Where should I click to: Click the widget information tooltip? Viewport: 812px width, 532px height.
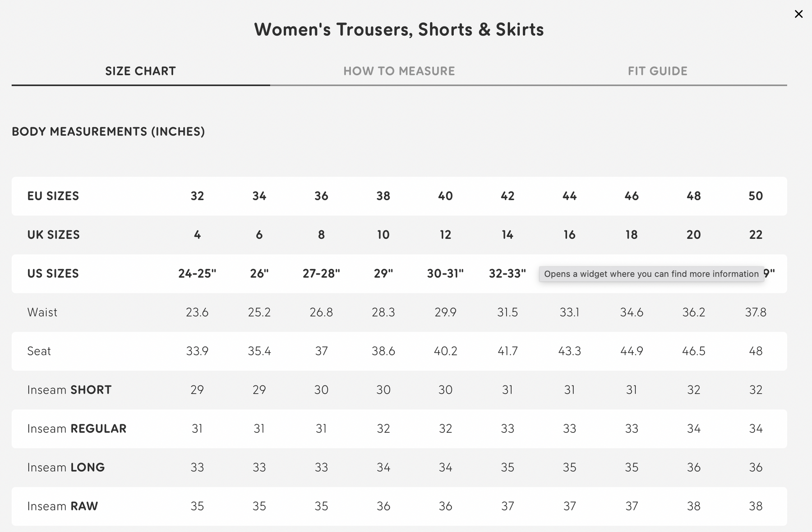[x=651, y=274]
